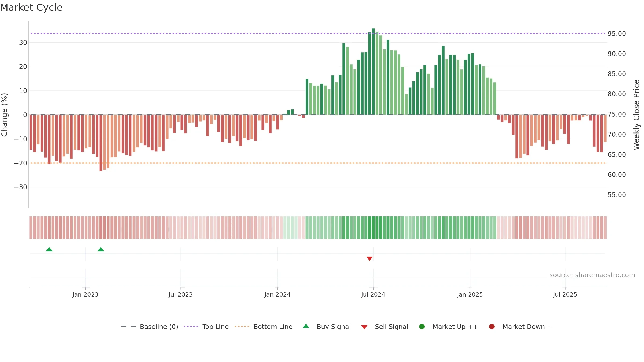Toggle the Sell Signal legend entry
This screenshot has width=644, height=362.
tap(385, 327)
